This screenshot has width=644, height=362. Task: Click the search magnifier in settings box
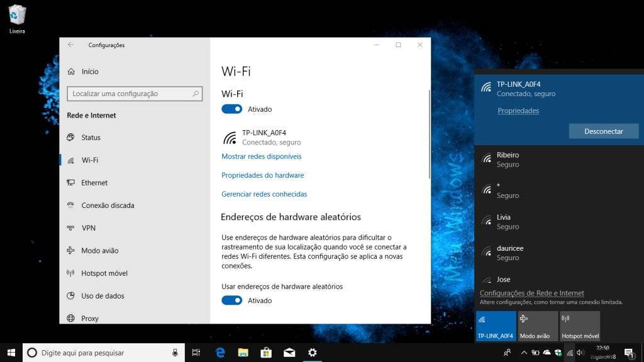click(196, 94)
